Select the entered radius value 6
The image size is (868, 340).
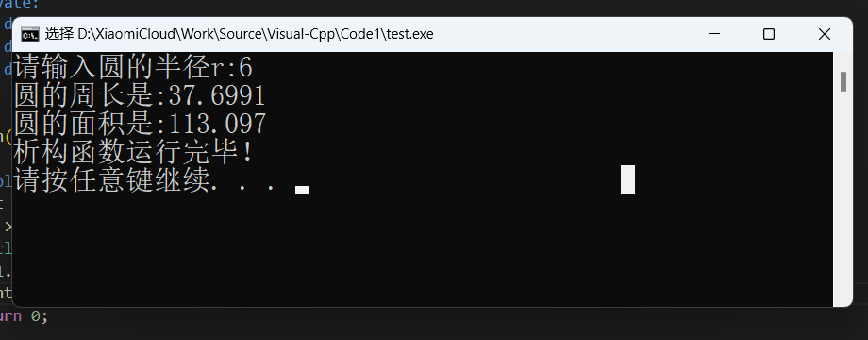click(245, 69)
